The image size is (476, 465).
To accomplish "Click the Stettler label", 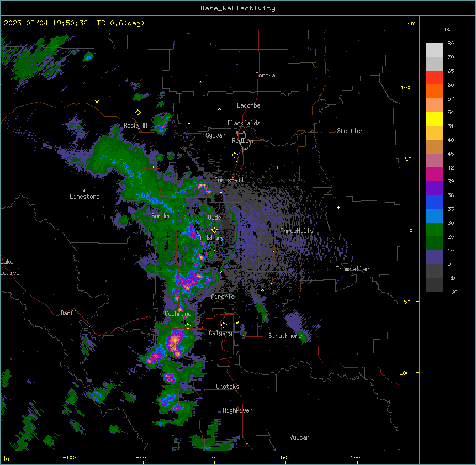I will click(x=350, y=131).
